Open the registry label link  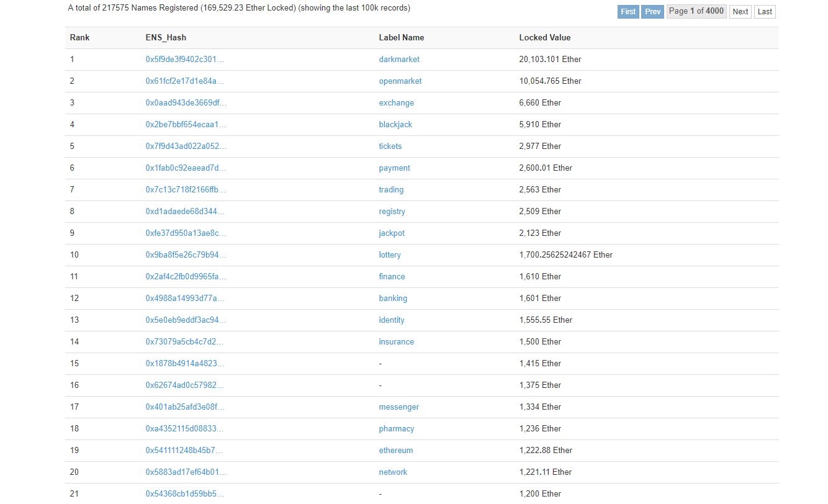coord(392,212)
